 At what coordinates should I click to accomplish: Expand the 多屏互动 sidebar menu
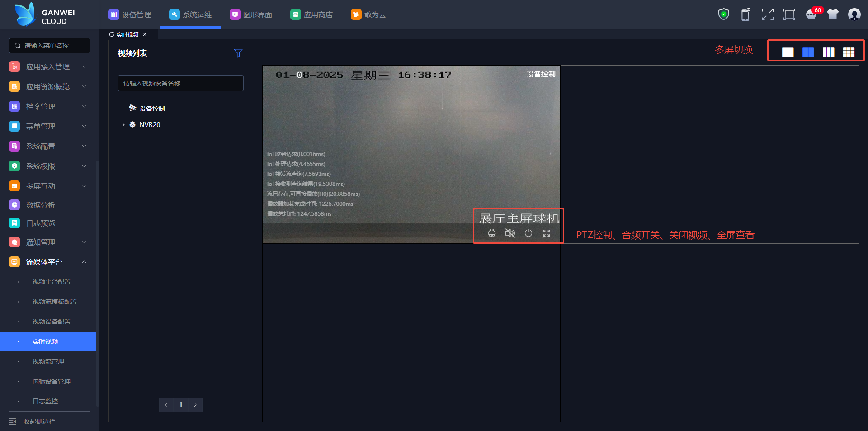tap(48, 186)
